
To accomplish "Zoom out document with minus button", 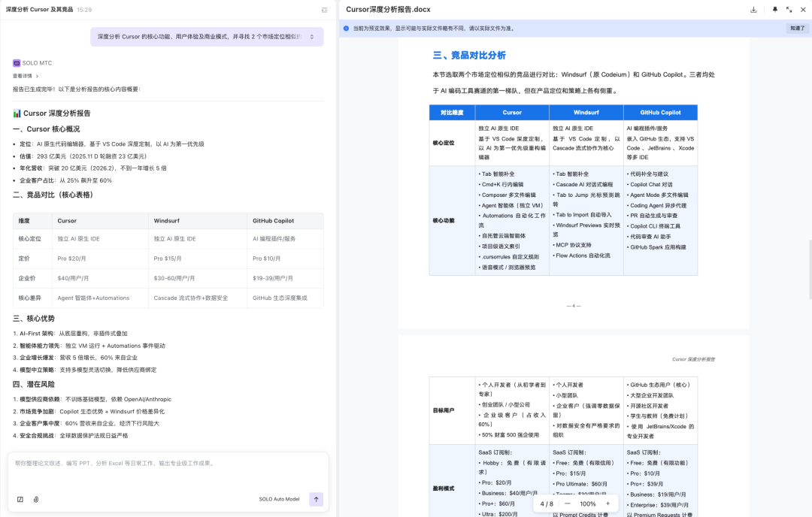I will (x=568, y=503).
